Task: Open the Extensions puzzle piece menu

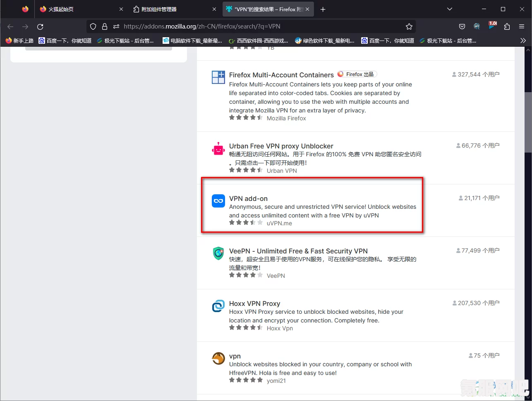Action: (x=507, y=26)
